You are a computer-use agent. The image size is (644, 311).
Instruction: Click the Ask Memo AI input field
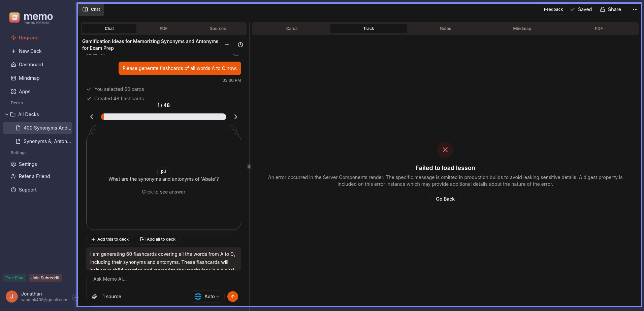(x=163, y=279)
